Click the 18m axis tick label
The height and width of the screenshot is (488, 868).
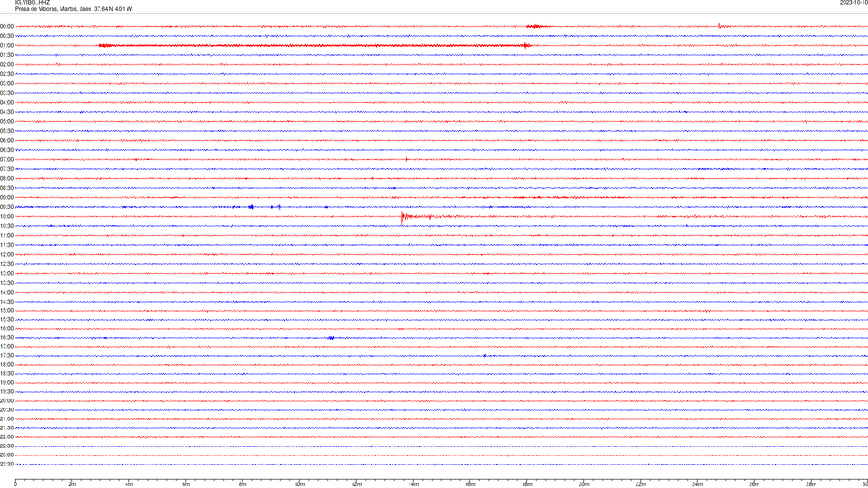[527, 484]
